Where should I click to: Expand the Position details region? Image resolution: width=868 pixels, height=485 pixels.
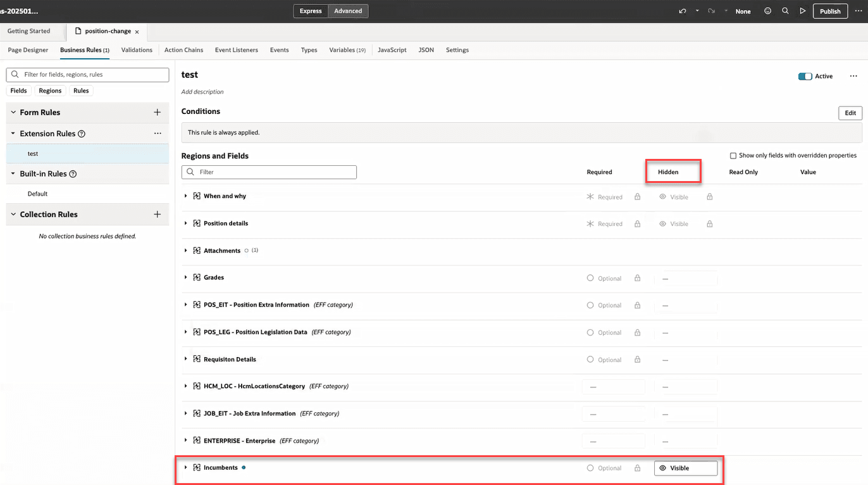186,224
